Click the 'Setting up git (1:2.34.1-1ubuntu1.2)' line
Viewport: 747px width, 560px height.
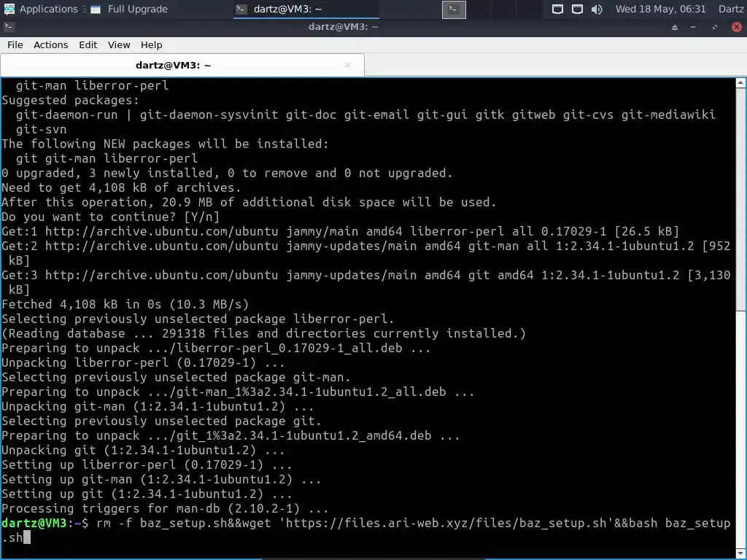click(x=147, y=494)
